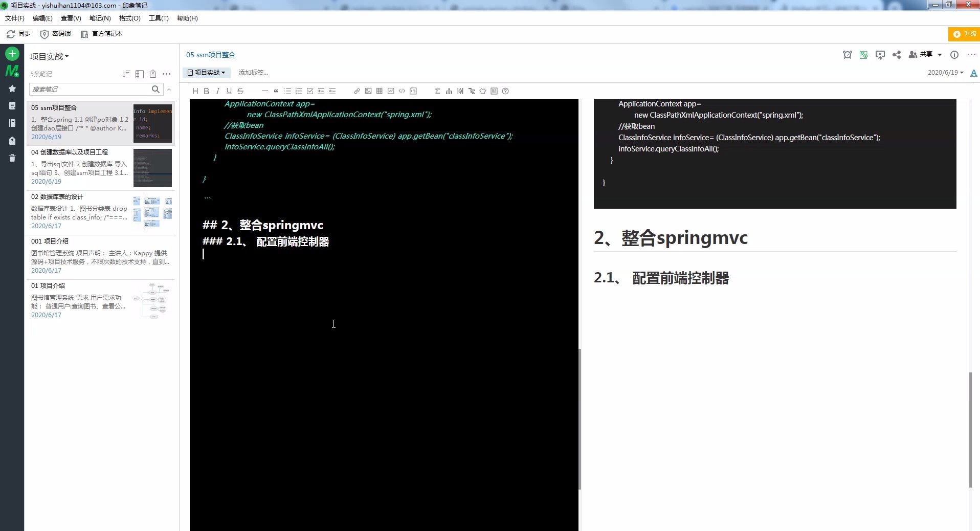980x531 pixels.
Task: Open the trash in the sidebar
Action: click(12, 158)
